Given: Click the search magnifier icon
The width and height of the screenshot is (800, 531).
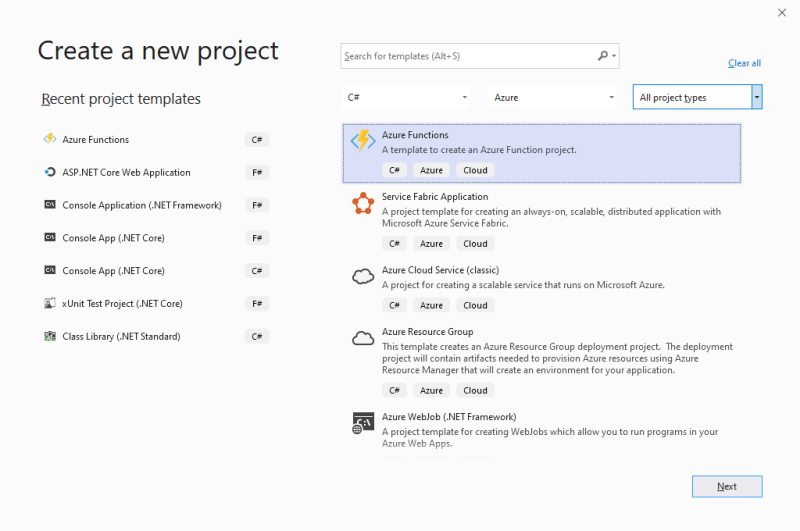Looking at the screenshot, I should pyautogui.click(x=603, y=56).
